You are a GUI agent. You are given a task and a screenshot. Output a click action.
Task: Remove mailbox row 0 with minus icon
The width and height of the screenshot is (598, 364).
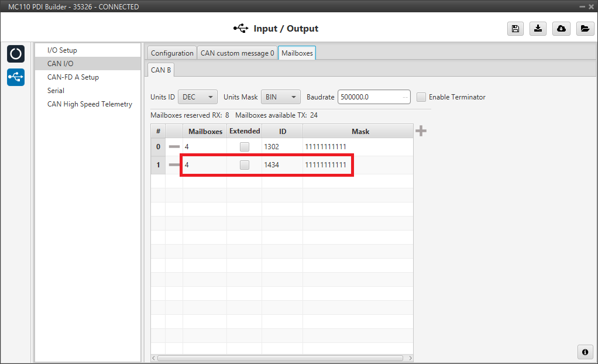click(x=174, y=147)
